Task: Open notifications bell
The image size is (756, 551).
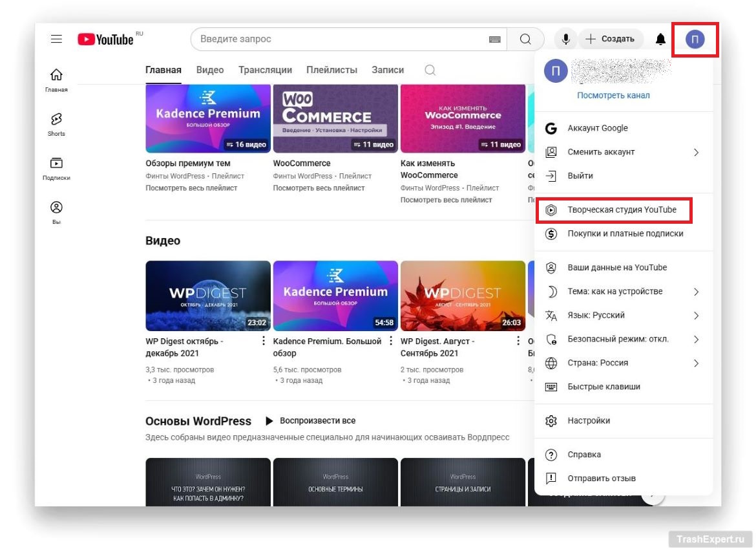Action: [x=660, y=39]
